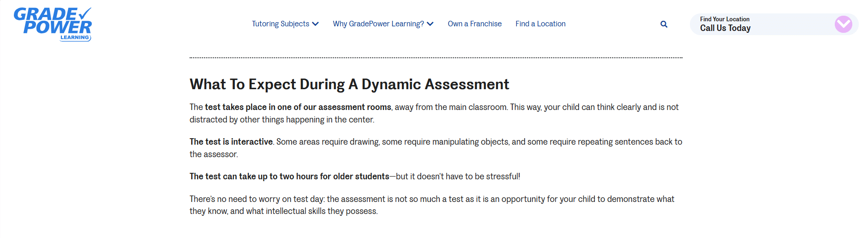
Task: Click the dotted divider line above heading
Action: pos(436,58)
